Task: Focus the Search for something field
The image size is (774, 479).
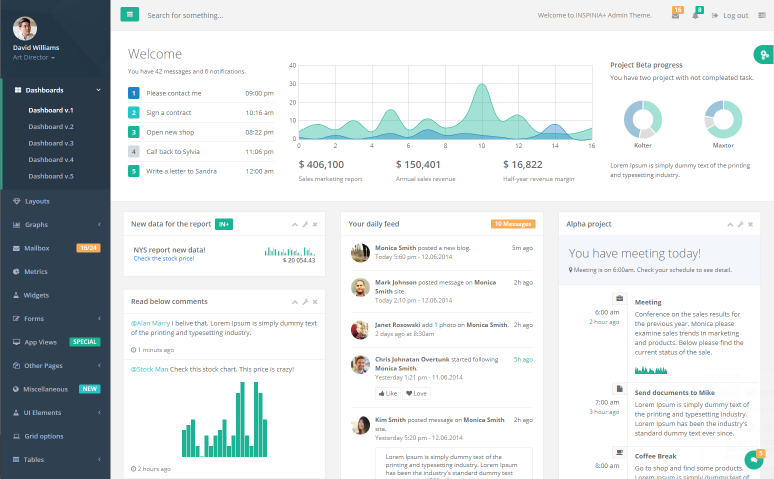Action: [x=185, y=15]
